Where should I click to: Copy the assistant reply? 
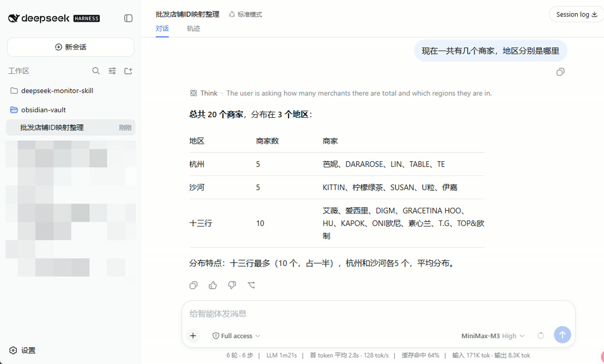pos(194,285)
